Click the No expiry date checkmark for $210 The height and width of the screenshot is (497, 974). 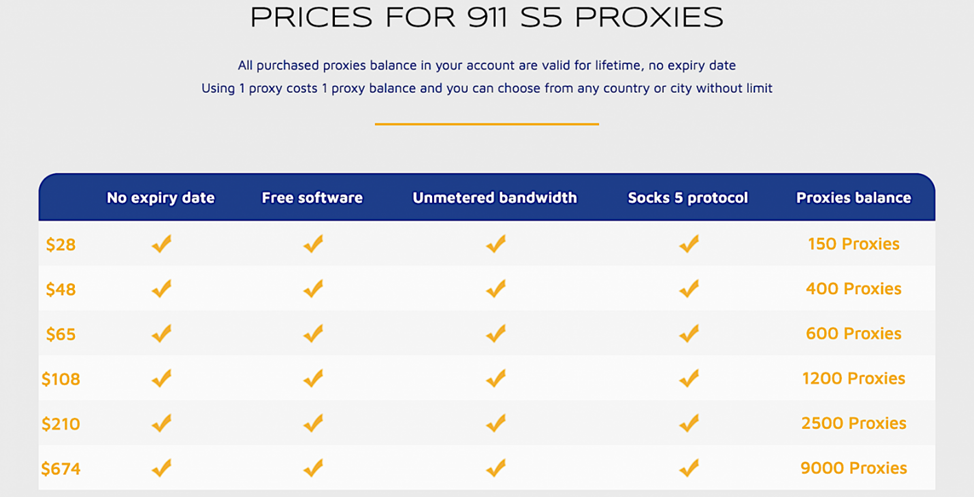pyautogui.click(x=161, y=423)
